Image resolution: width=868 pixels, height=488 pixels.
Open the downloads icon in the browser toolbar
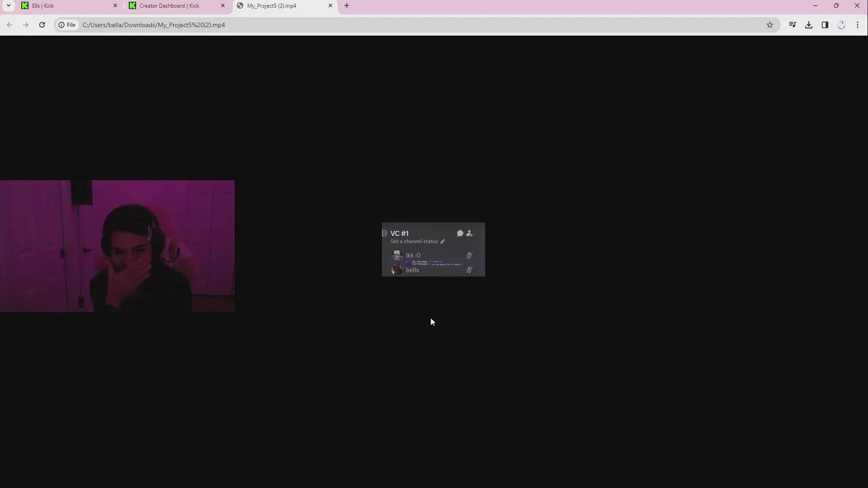pos(808,25)
